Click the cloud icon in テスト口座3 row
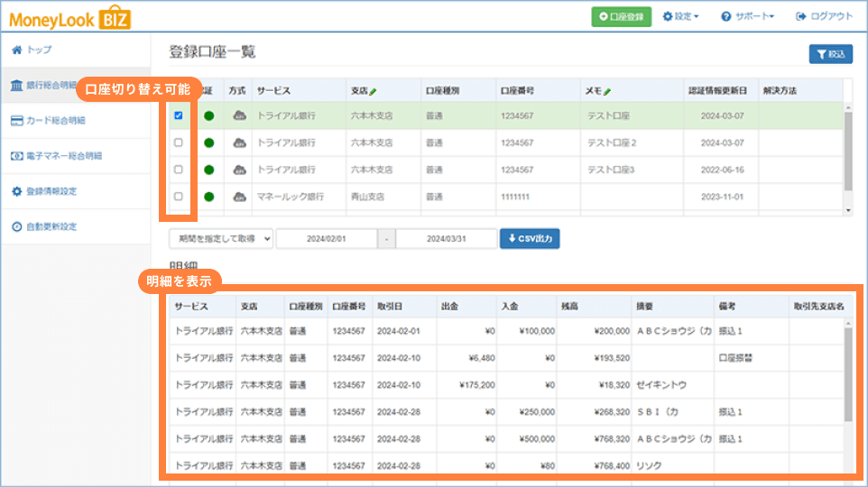This screenshot has height=487, width=868. tap(239, 170)
